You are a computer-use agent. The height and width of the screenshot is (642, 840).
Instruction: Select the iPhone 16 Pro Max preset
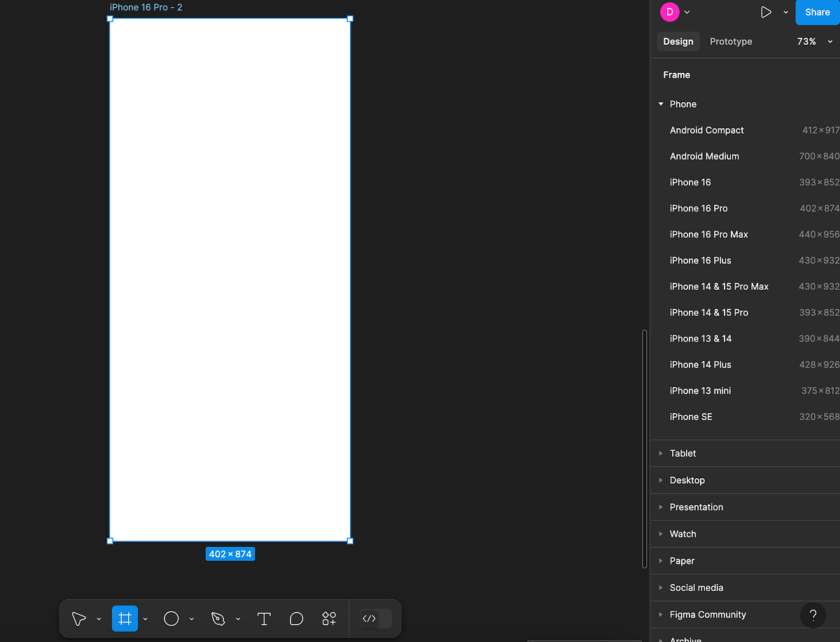709,234
